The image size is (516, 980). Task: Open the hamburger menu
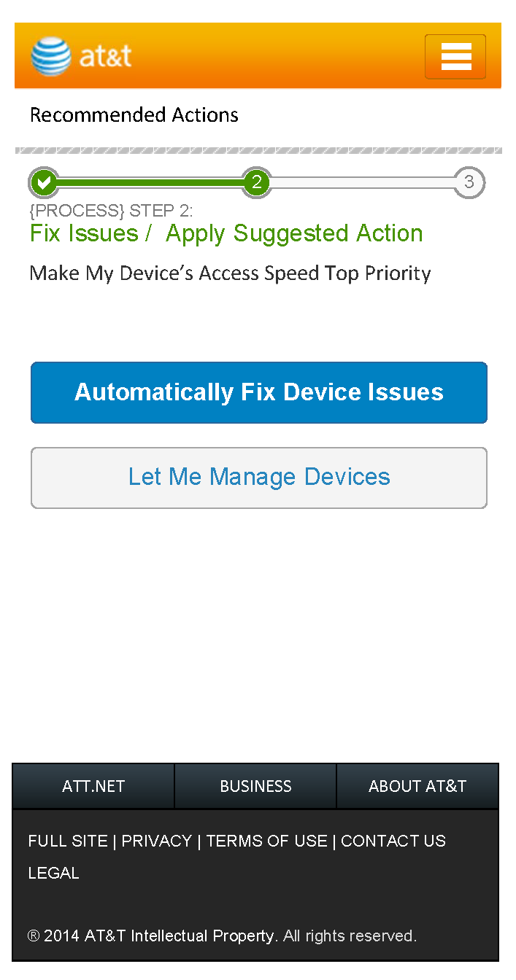pos(455,56)
